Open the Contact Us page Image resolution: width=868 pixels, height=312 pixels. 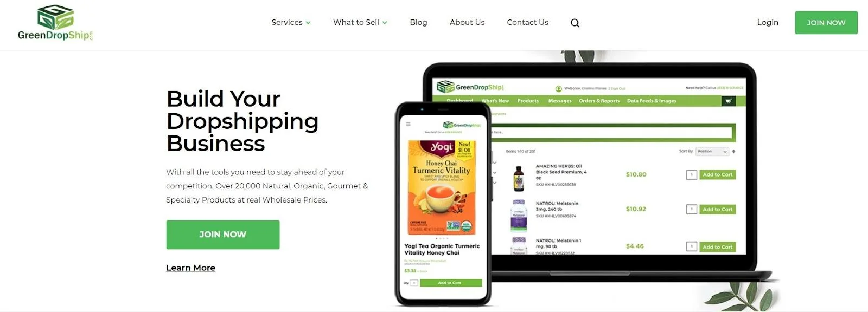point(527,22)
